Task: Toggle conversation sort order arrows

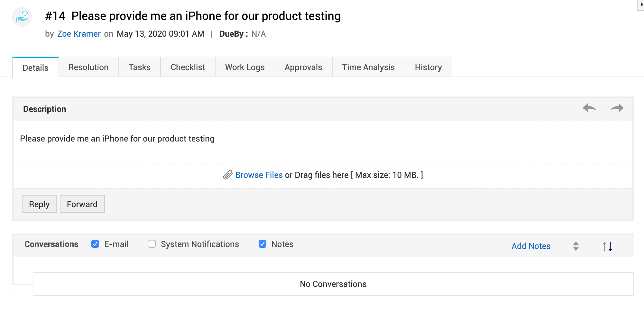Action: (607, 246)
